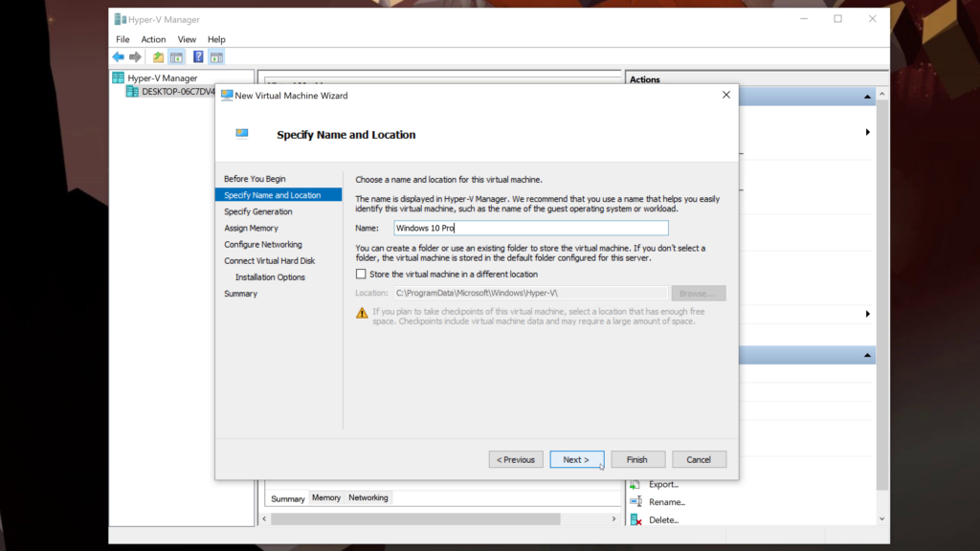Viewport: 980px width, 551px height.
Task: Click the Show/Hide Console Tree icon
Action: [177, 57]
